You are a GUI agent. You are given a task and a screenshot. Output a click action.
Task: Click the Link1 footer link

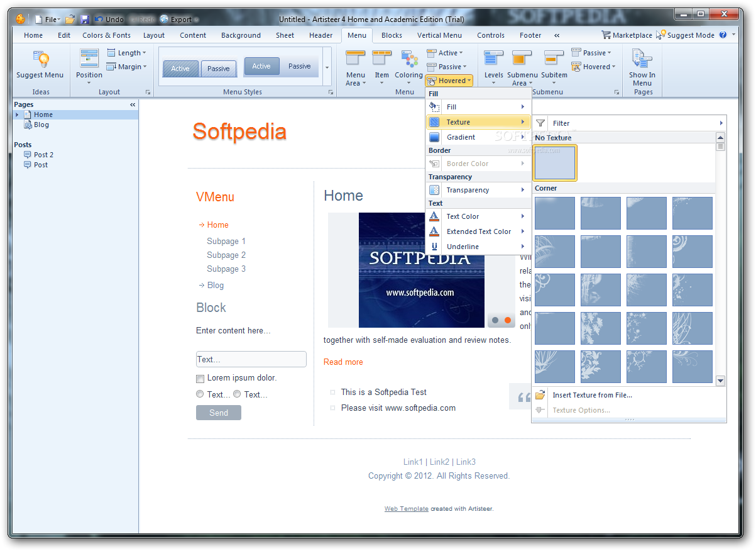coord(413,462)
